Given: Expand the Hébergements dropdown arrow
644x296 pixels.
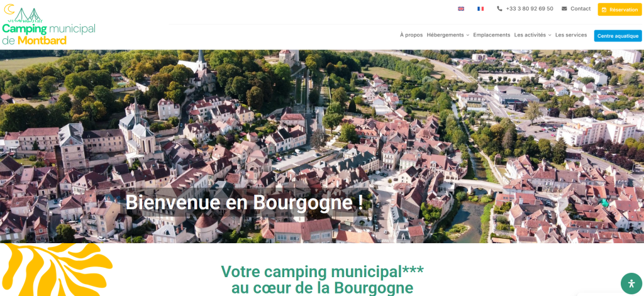Looking at the screenshot, I should pyautogui.click(x=468, y=35).
